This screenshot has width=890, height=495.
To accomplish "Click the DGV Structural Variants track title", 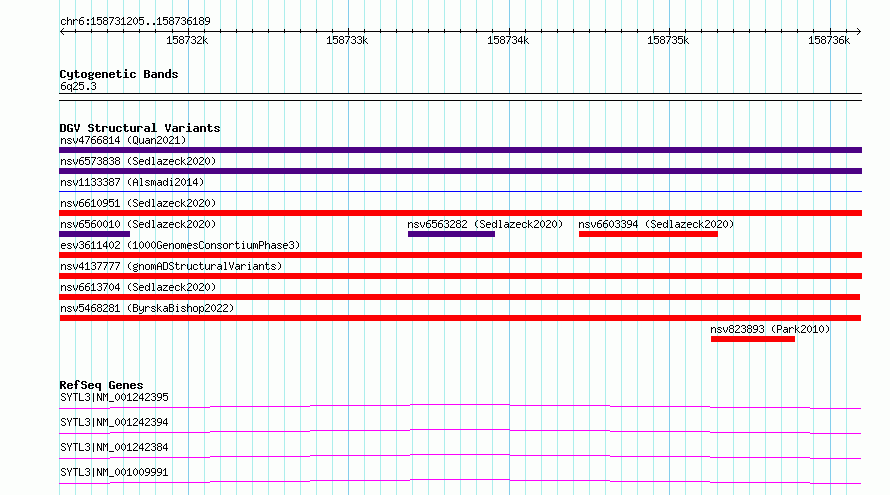I will [140, 128].
